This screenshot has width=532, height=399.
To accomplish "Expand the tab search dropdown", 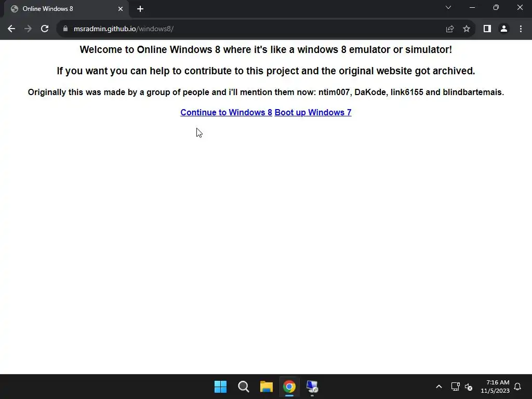I will (448, 7).
